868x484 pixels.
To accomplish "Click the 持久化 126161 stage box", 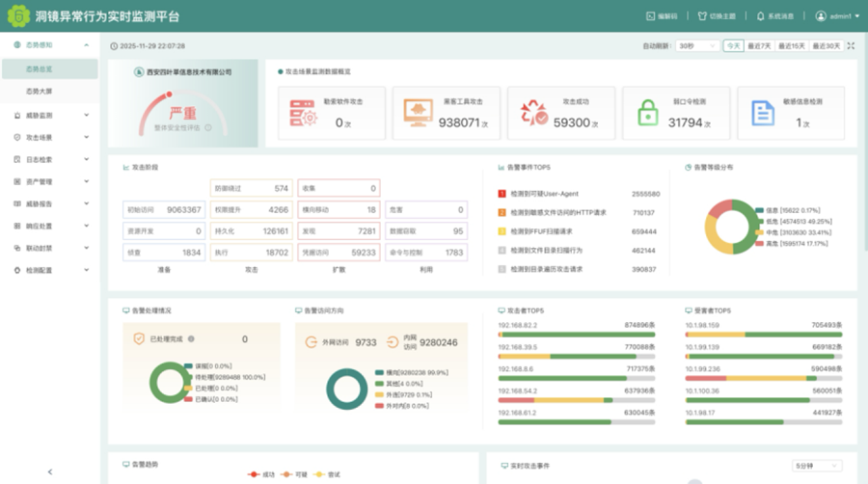I will [x=252, y=231].
